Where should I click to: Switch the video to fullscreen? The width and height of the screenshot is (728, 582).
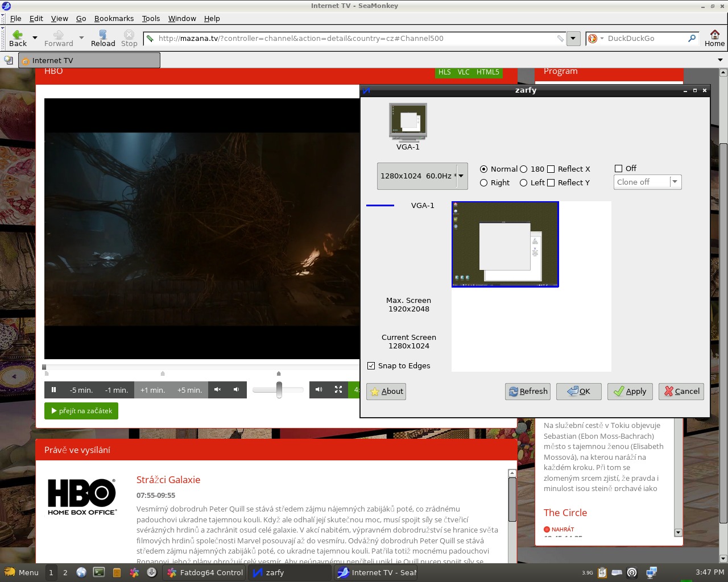pos(338,390)
